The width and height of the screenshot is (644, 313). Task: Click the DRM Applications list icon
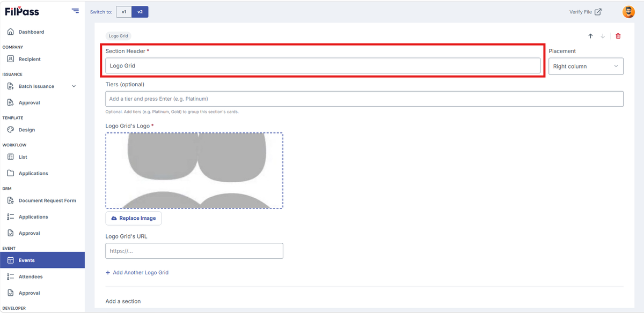click(10, 217)
